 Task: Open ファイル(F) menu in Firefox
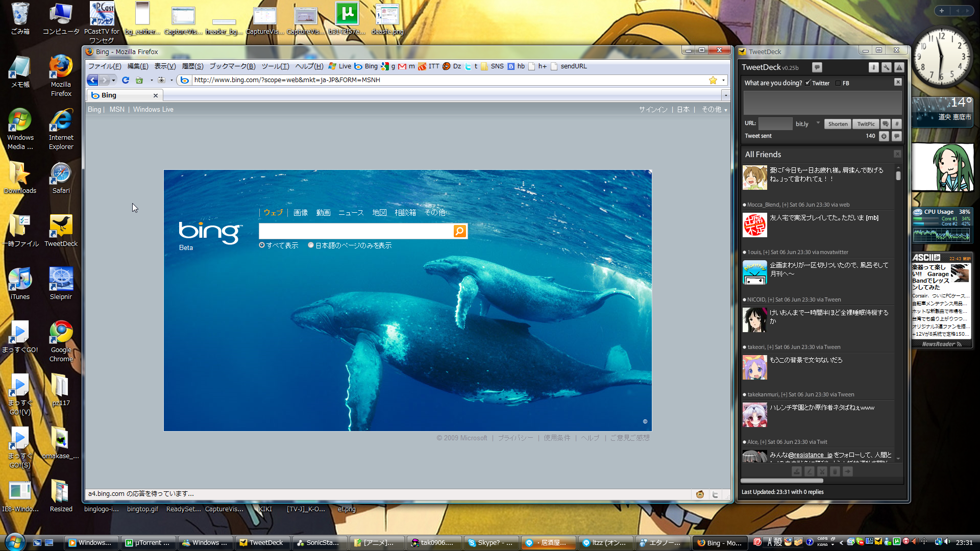pyautogui.click(x=105, y=66)
